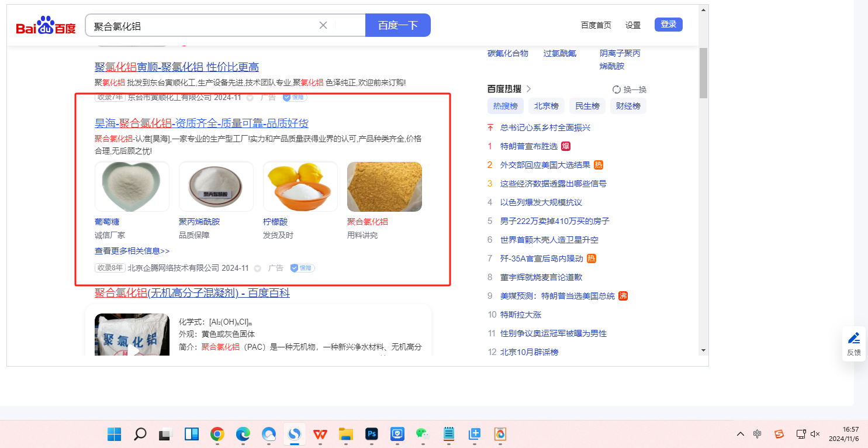Screen dimensions: 868x448
Task: Click the page vertical scrollbar thumb
Action: [704, 73]
